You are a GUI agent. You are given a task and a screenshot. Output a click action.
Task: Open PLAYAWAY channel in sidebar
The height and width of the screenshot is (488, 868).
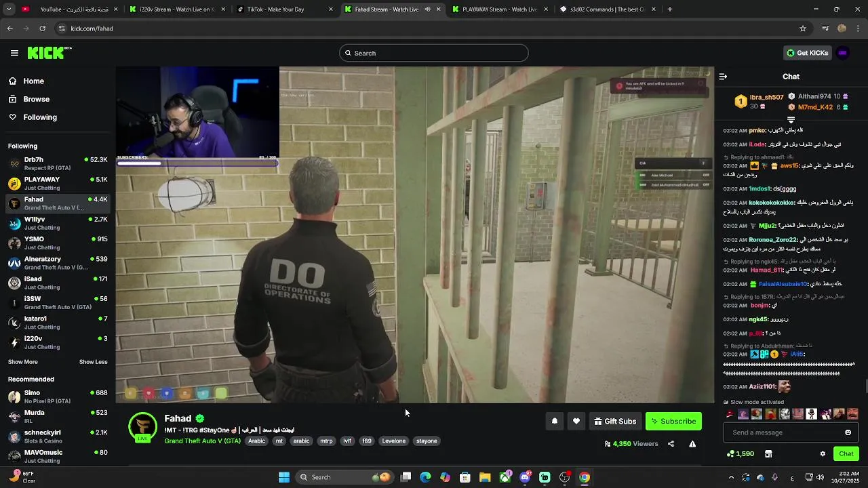pyautogui.click(x=58, y=184)
